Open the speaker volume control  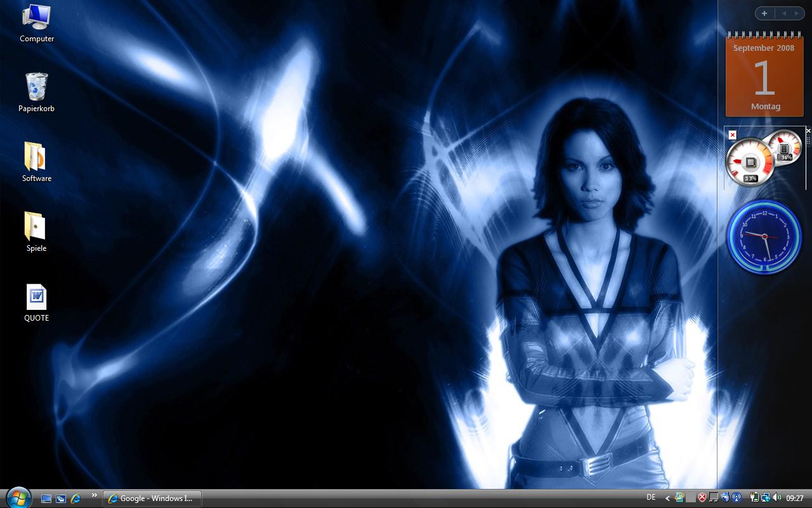777,498
